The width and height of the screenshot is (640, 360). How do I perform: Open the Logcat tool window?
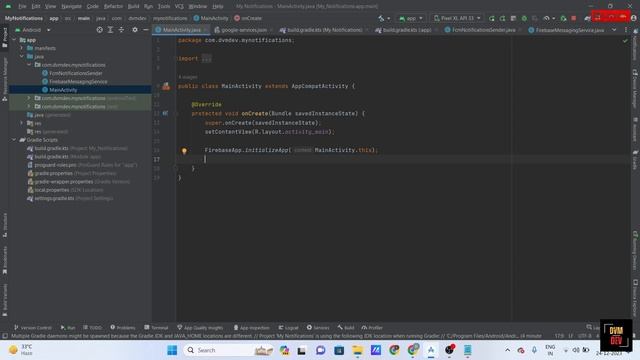point(289,327)
